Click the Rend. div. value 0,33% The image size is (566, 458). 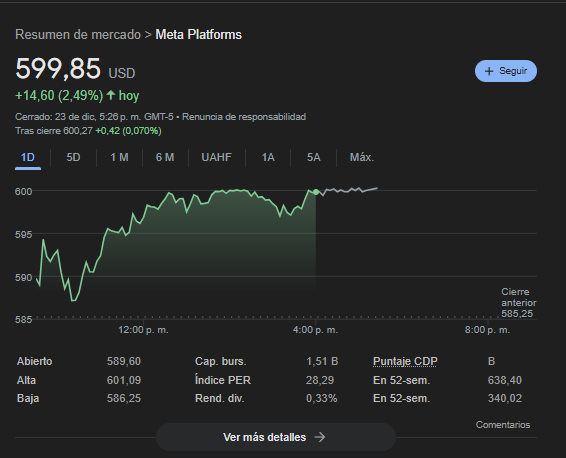[322, 398]
